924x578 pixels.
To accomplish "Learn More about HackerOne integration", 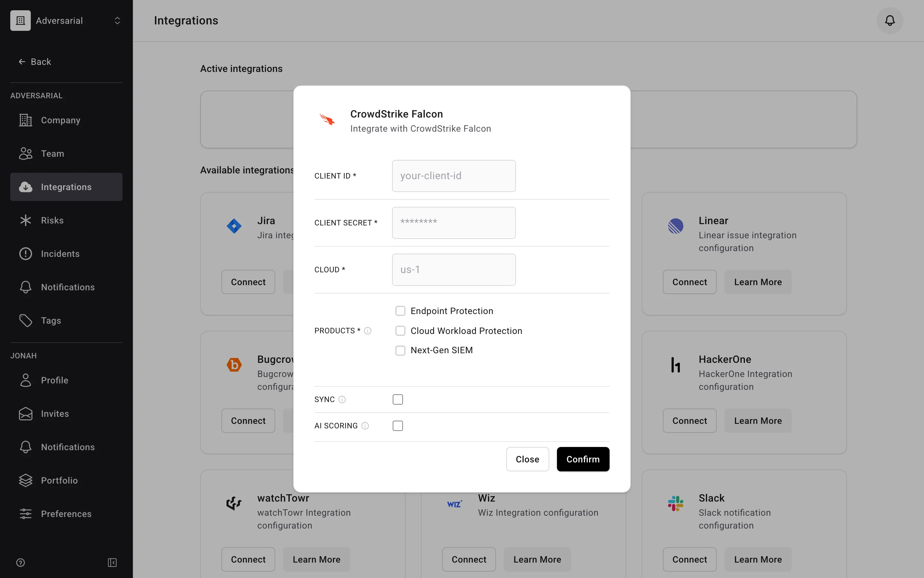I will tap(758, 421).
